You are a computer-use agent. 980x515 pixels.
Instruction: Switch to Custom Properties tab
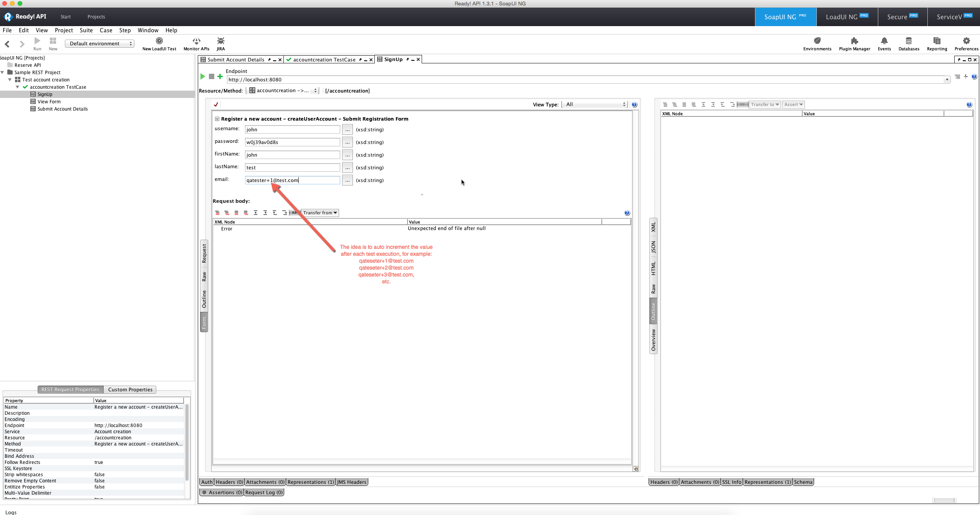130,389
